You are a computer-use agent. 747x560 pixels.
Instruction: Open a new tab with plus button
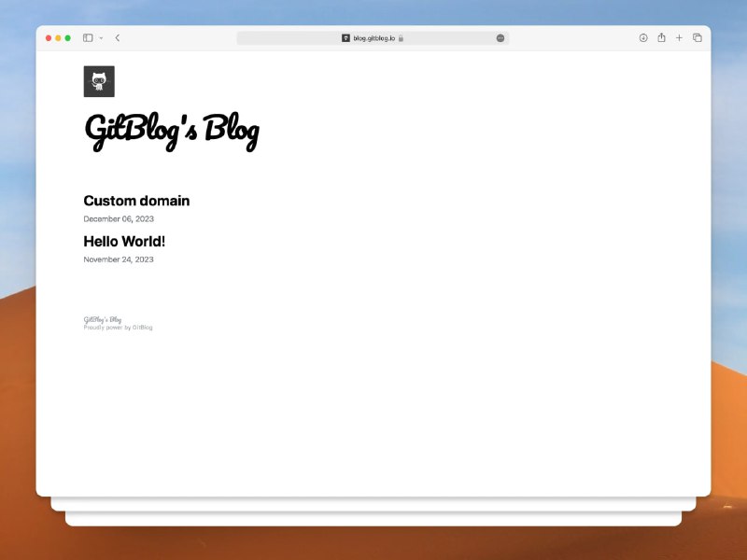pos(679,38)
